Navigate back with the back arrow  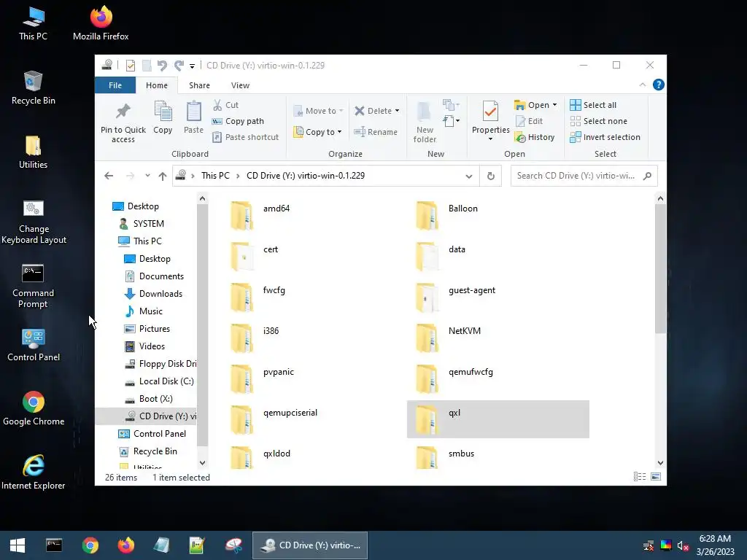coord(109,176)
